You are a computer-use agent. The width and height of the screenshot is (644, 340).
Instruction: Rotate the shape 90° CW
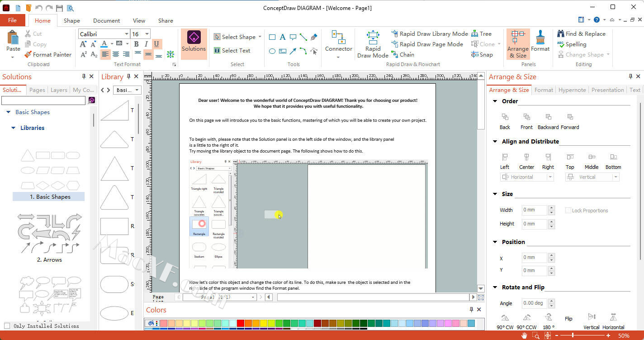pyautogui.click(x=505, y=321)
